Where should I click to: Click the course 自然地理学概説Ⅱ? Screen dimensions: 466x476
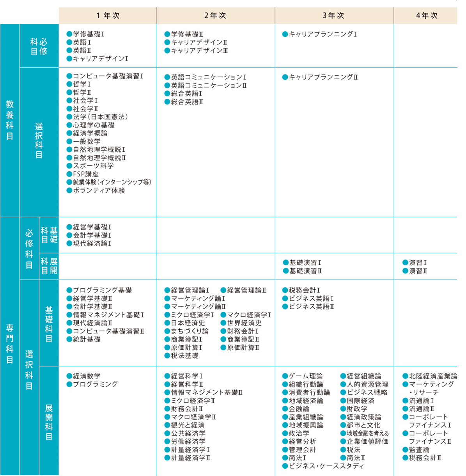(96, 158)
